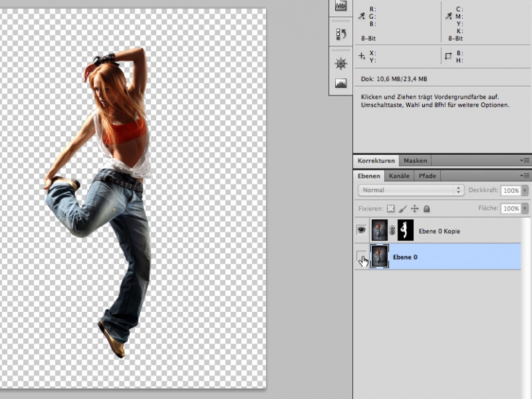The image size is (532, 399).
Task: Click the Ebene 0 Kopie layer name
Action: point(439,231)
